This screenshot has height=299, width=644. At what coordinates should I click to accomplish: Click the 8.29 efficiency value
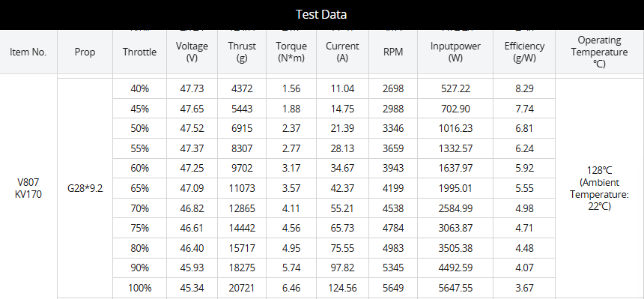[x=524, y=88]
